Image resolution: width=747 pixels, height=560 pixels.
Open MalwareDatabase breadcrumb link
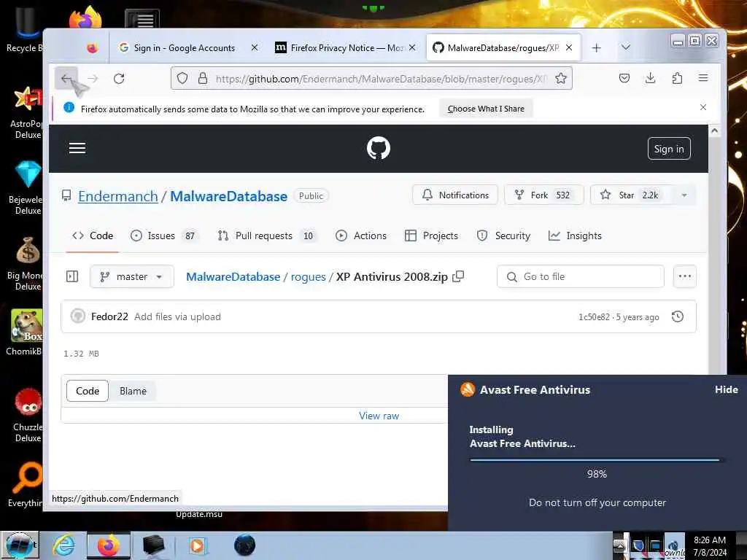[x=233, y=276]
